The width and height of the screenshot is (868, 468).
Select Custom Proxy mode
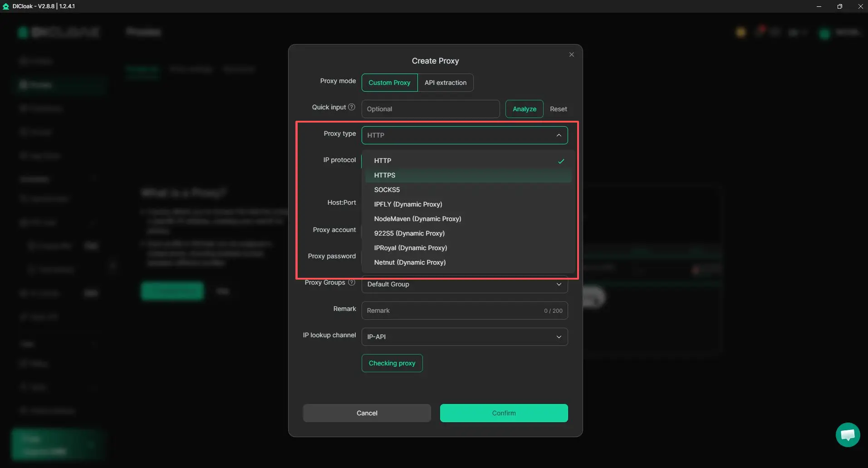389,83
